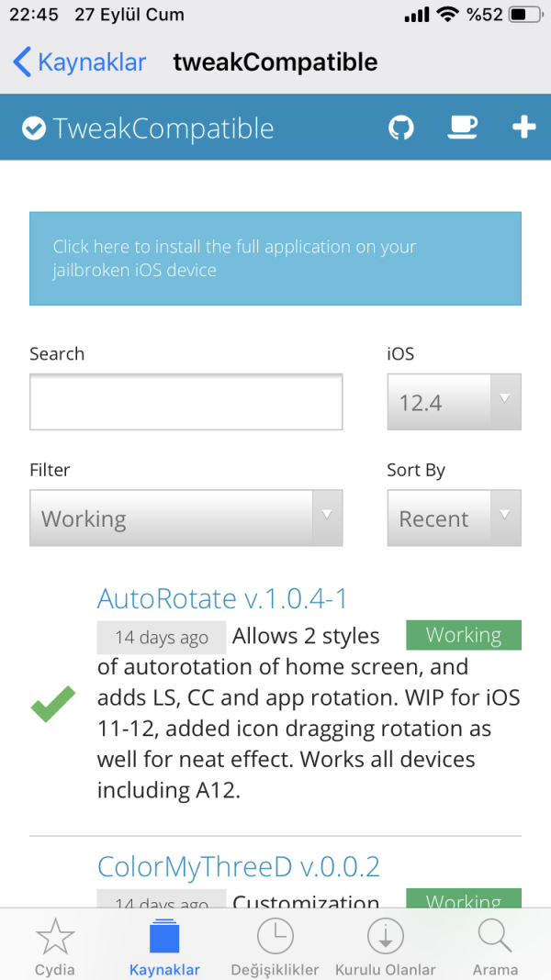Screen dimensions: 551x980
Task: Open Kurulu Olanlar download tab
Action: click(385, 945)
